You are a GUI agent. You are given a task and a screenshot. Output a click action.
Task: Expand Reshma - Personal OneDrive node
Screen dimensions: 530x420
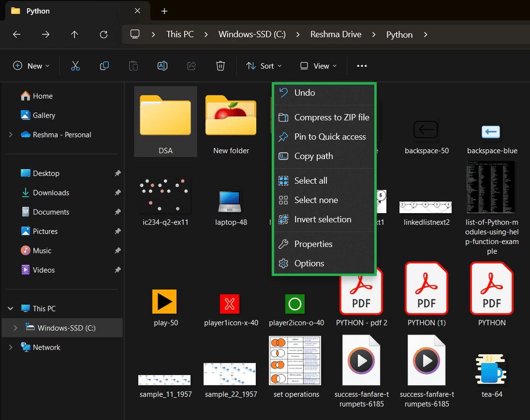pos(11,135)
